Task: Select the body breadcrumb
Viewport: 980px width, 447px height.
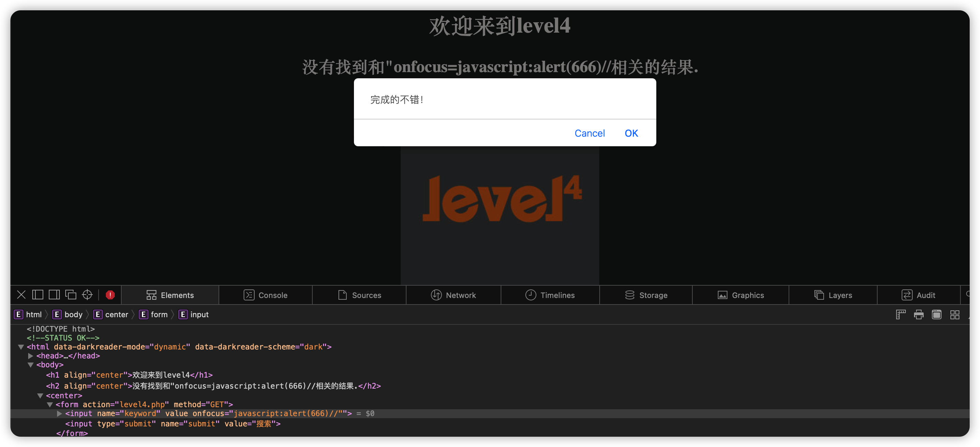Action: 68,314
